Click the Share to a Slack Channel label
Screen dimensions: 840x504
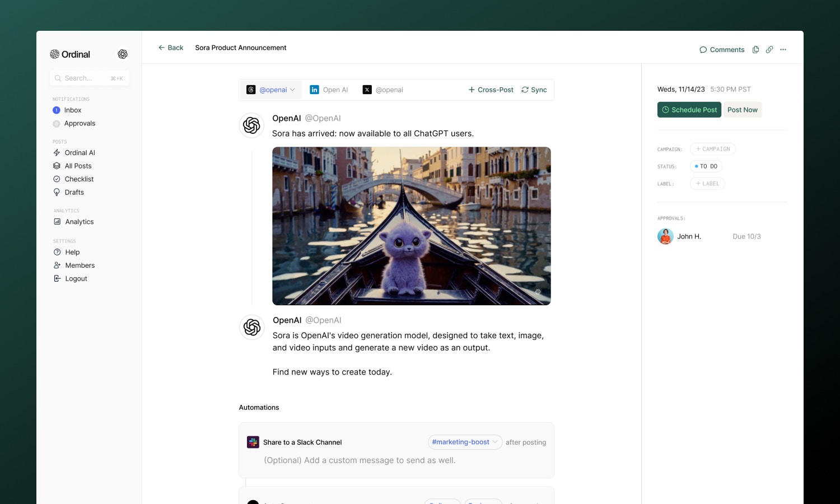[x=302, y=442]
